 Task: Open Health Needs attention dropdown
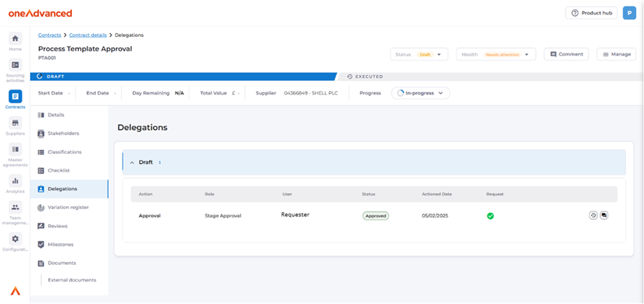tap(495, 54)
